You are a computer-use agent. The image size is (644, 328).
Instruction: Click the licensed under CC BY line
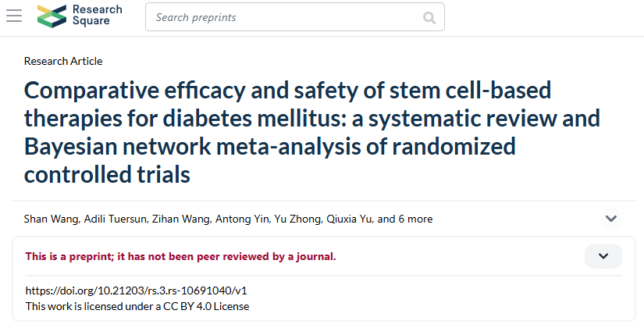pos(137,306)
